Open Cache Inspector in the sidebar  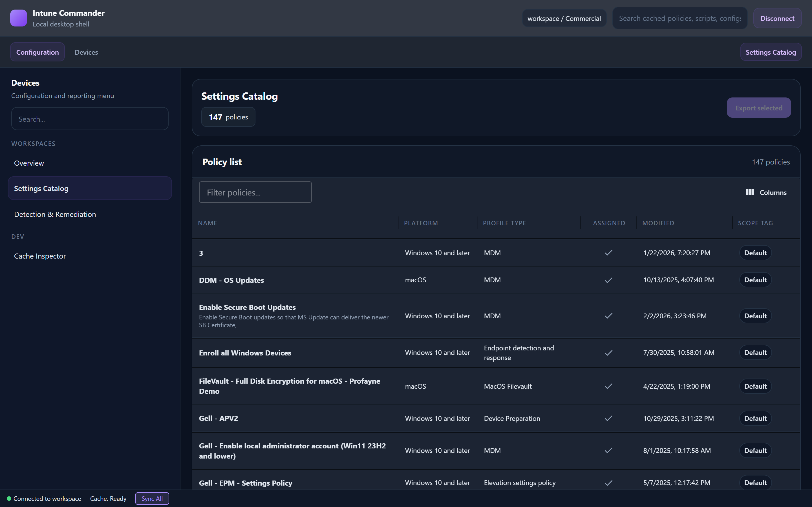coord(40,256)
